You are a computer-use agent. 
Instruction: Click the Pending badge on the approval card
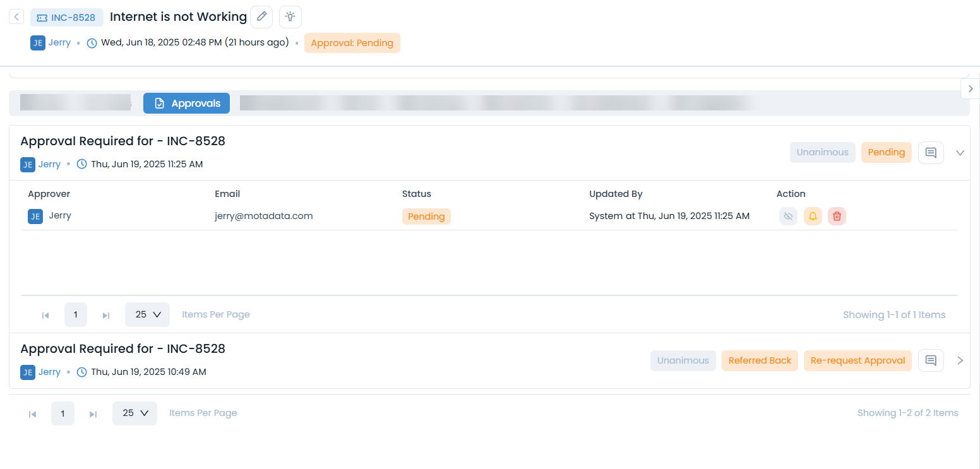coord(886,152)
